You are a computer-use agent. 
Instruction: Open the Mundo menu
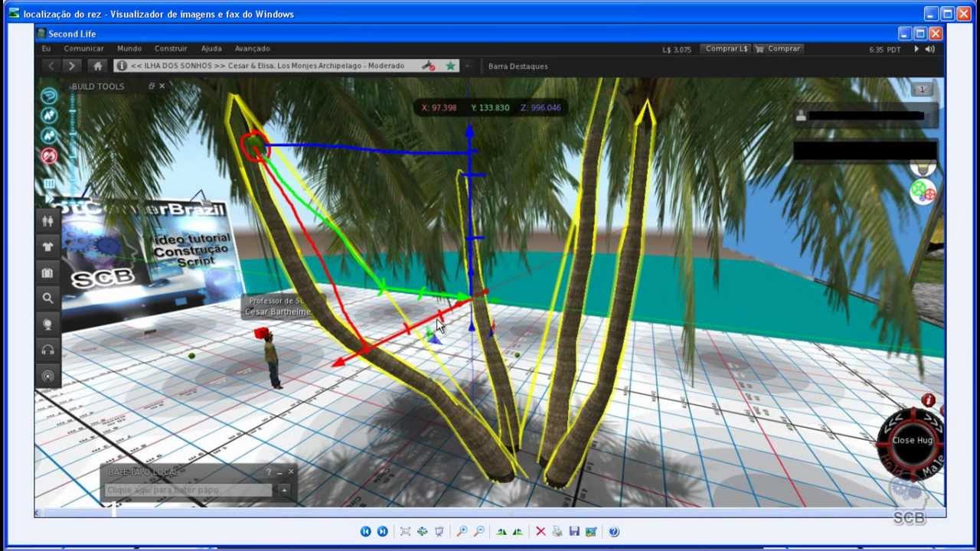tap(129, 49)
